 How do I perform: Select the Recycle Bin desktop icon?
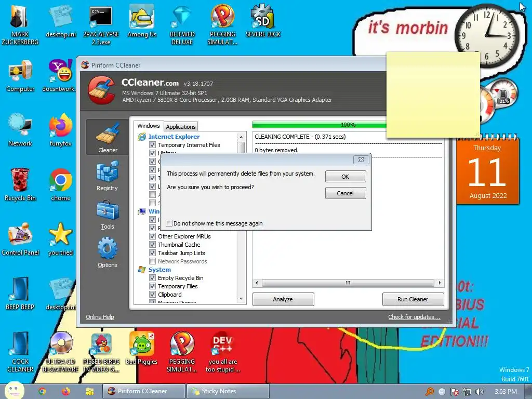point(20,185)
